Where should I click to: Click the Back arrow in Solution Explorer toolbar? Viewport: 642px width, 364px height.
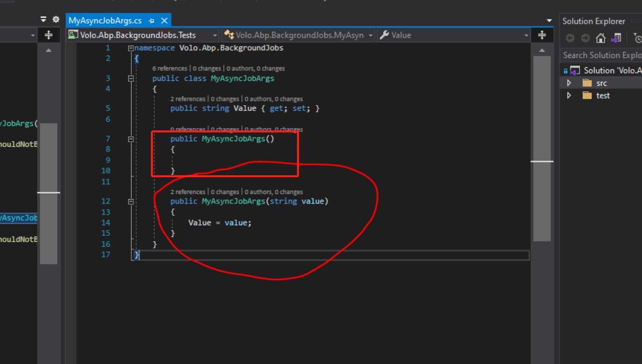570,38
